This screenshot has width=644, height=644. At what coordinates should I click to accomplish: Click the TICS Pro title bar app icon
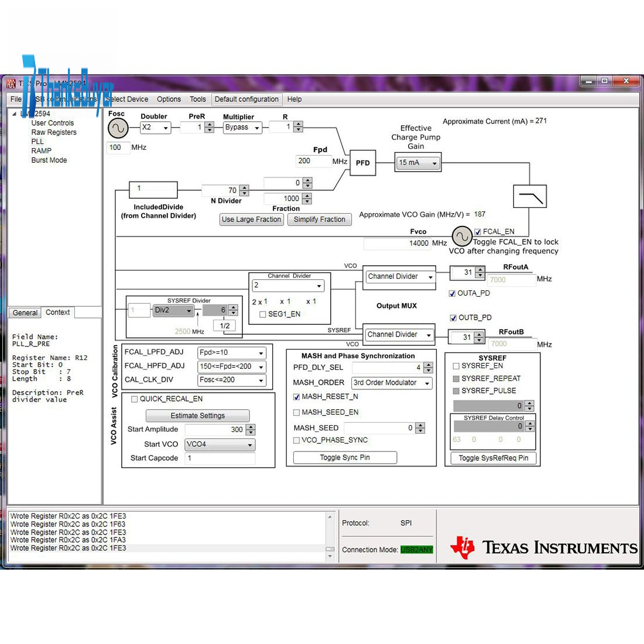(11, 83)
